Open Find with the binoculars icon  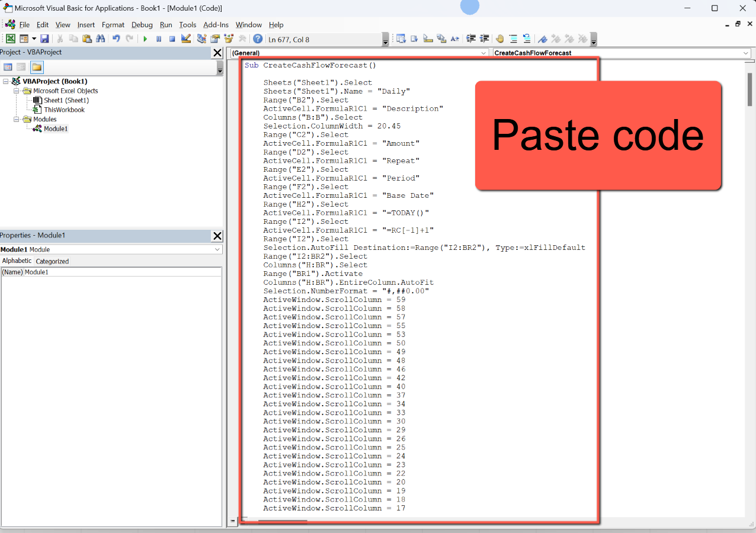(100, 38)
